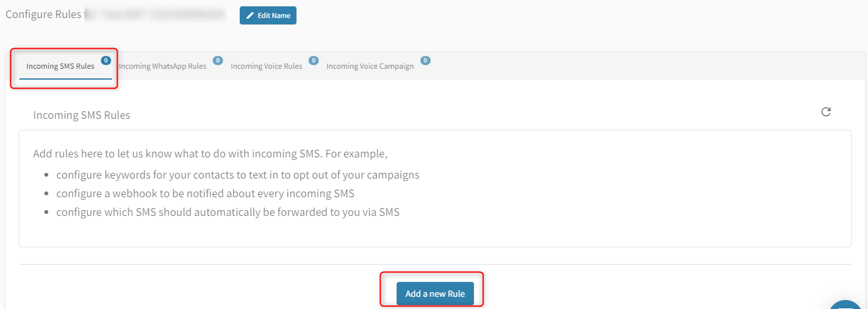Image resolution: width=868 pixels, height=309 pixels.
Task: Click the pencil icon beside Edit Name
Action: (250, 15)
